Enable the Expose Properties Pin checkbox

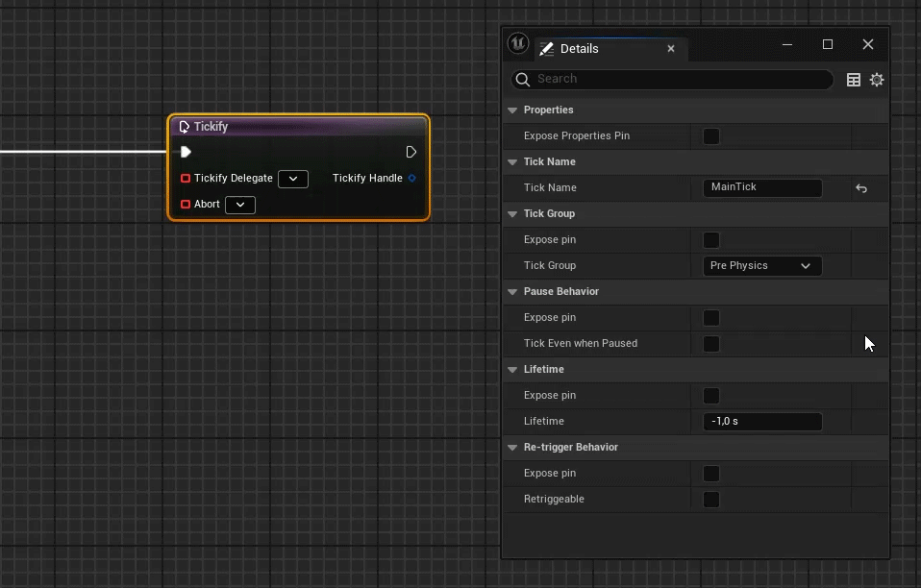[711, 136]
